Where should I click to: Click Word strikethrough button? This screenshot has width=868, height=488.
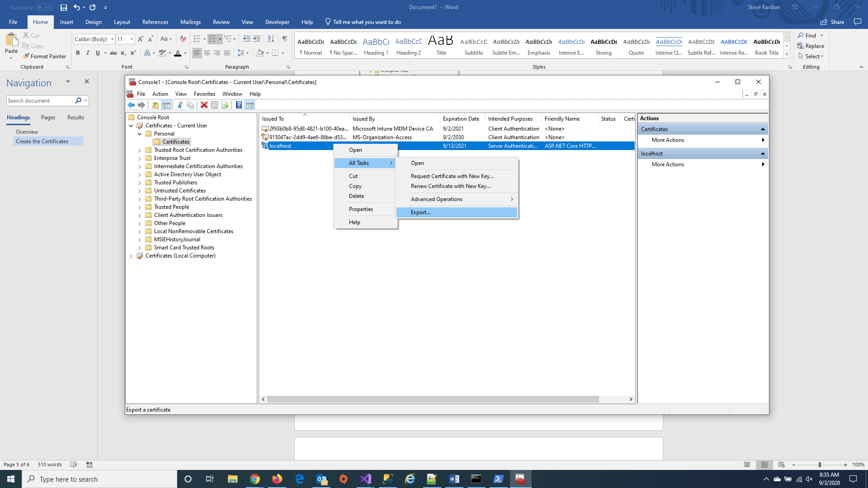pyautogui.click(x=113, y=53)
